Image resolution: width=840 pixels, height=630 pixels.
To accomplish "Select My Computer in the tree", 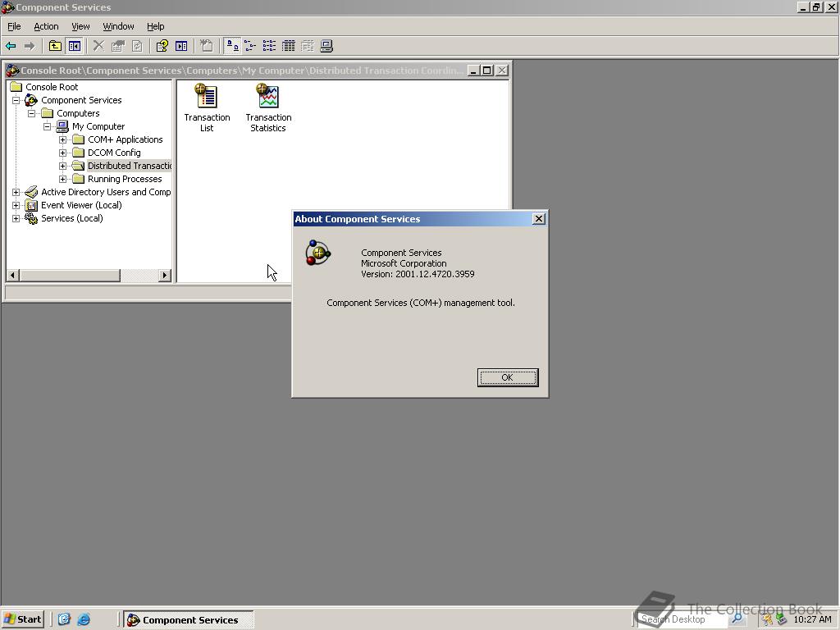I will click(98, 126).
